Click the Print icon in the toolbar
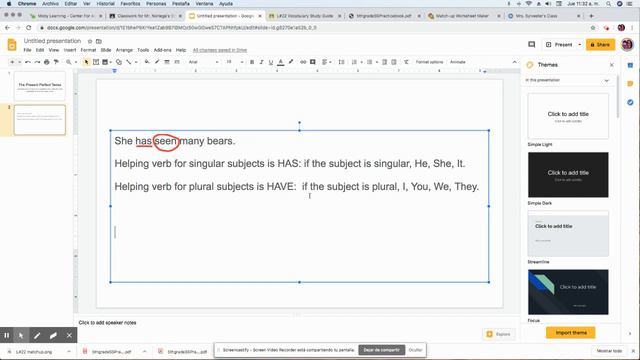Screen dimensions: 640x360 click(x=47, y=62)
